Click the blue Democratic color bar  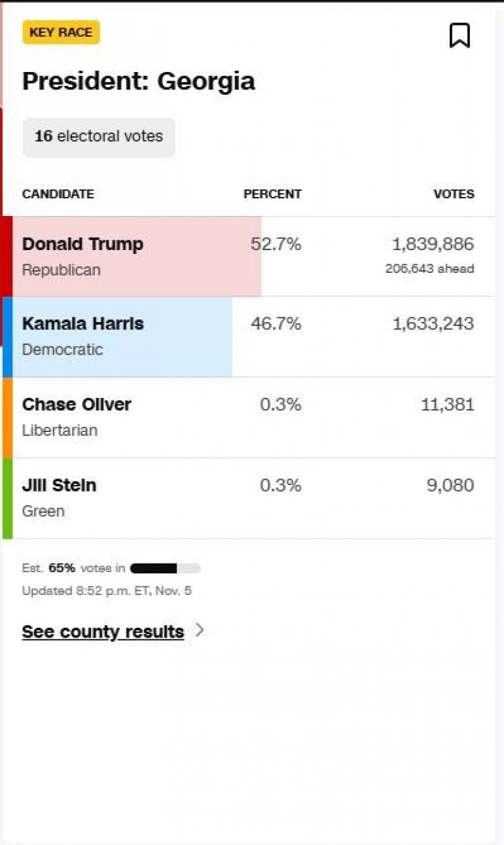7,336
